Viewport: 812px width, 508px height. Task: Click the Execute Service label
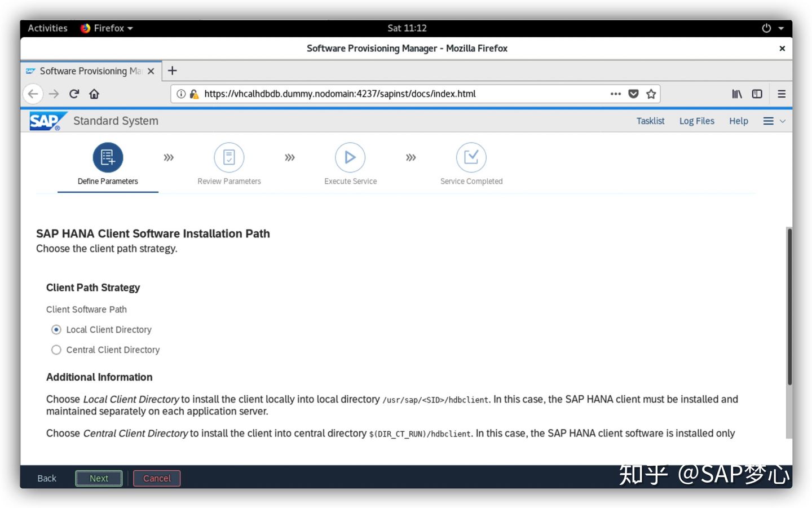pyautogui.click(x=350, y=181)
